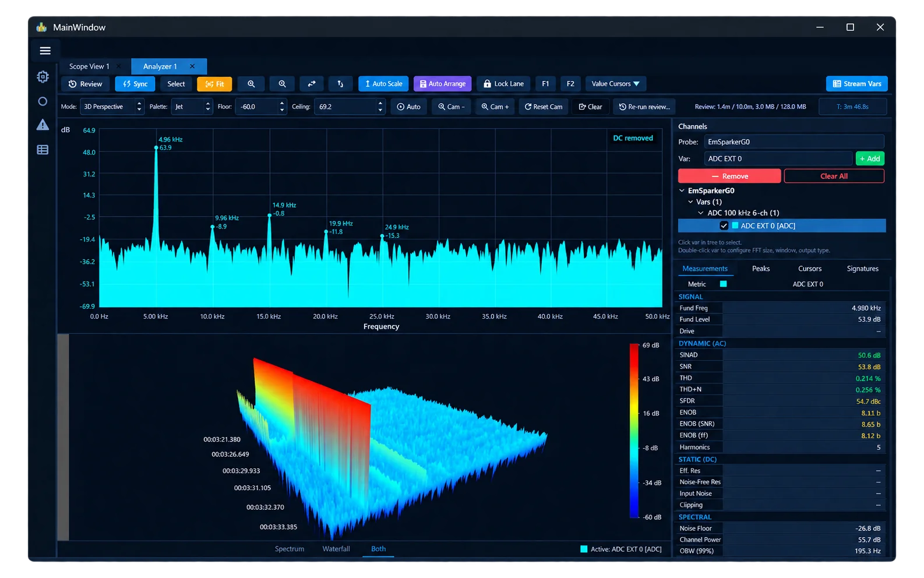Screen dimensions: 924x578
Task: Click the second magnifier zoom icon
Action: tap(282, 84)
